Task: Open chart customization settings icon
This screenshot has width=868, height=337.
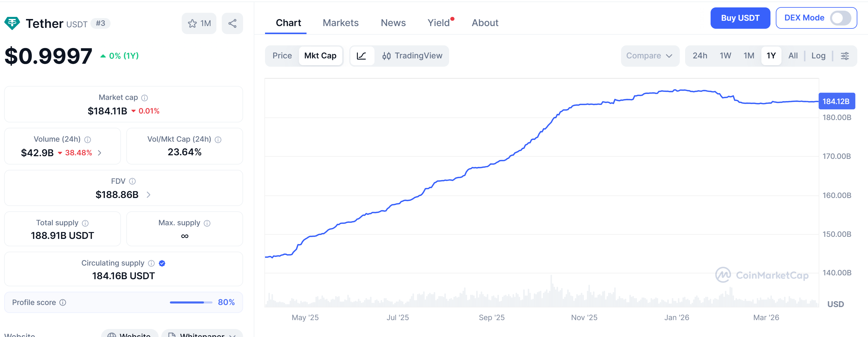Action: pyautogui.click(x=845, y=56)
